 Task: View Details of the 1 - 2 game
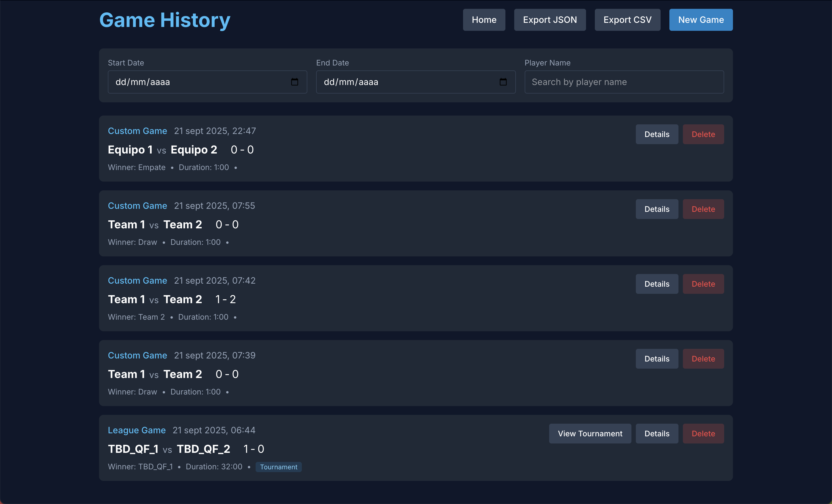pos(656,284)
